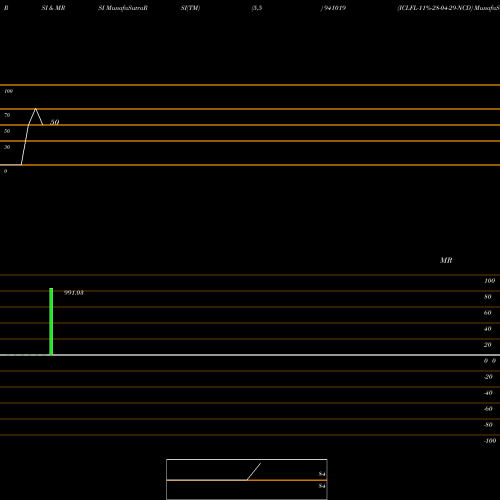Click the 'ICLFL-11%-28-04-29-NCD' title text
Viewport: 500px width, 500px height.
click(435, 8)
